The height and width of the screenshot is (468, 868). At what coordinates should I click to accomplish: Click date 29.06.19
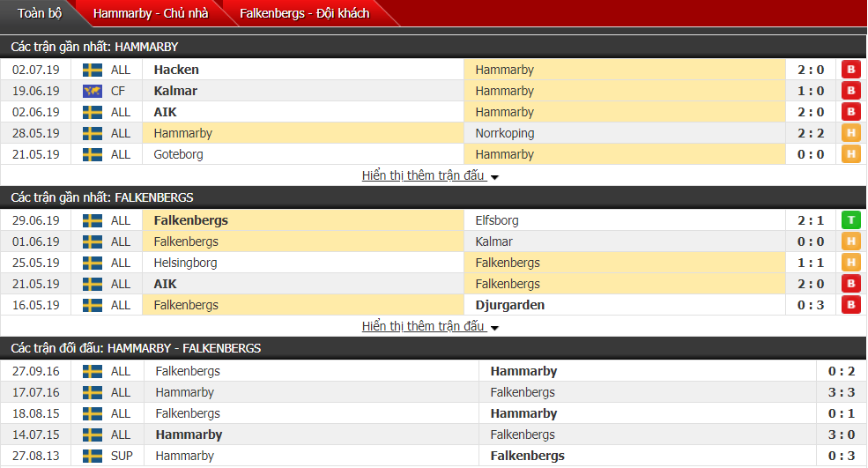[36, 220]
